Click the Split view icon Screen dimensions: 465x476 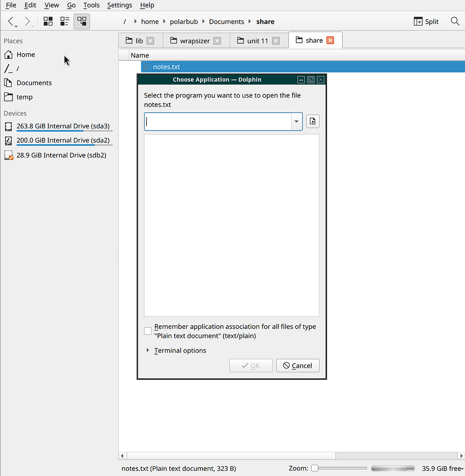click(x=426, y=21)
